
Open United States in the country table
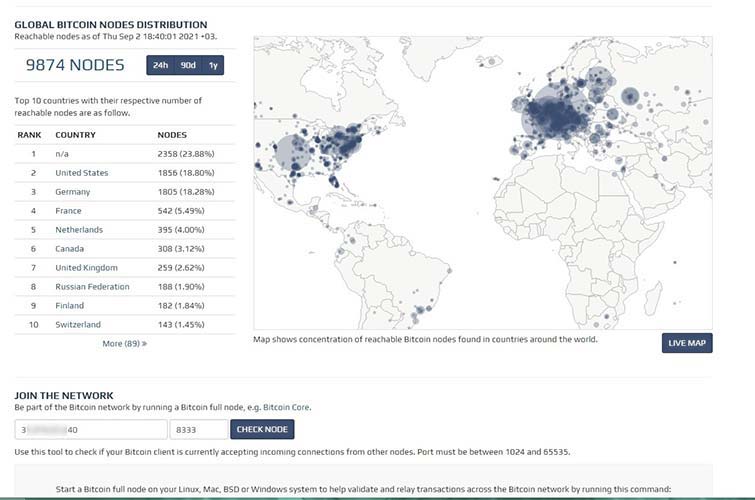click(x=82, y=173)
